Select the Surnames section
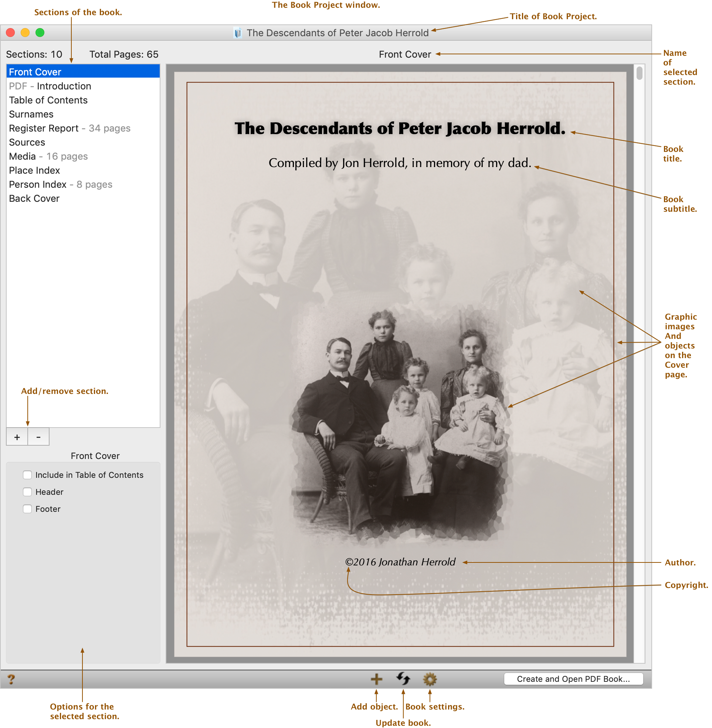Viewport: 712px width, 728px height. point(83,114)
